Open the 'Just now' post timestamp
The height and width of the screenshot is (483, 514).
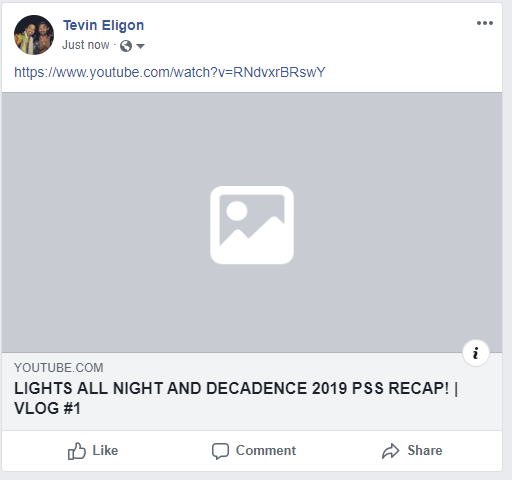[x=86, y=45]
